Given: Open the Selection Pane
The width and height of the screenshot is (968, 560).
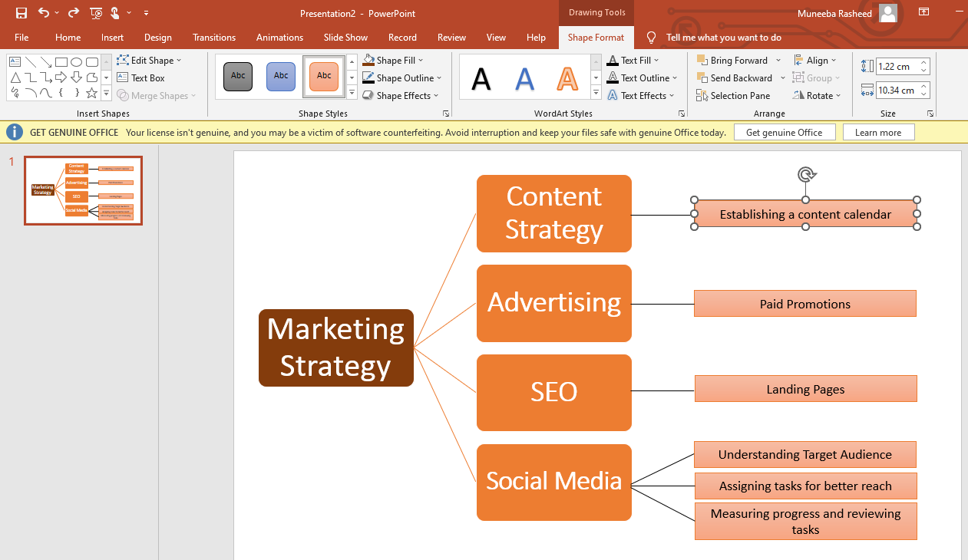Looking at the screenshot, I should [733, 95].
